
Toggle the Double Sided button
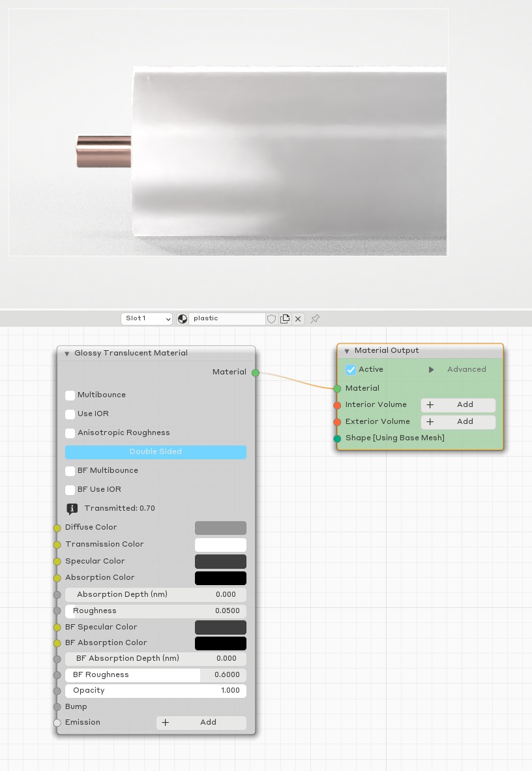click(x=156, y=452)
